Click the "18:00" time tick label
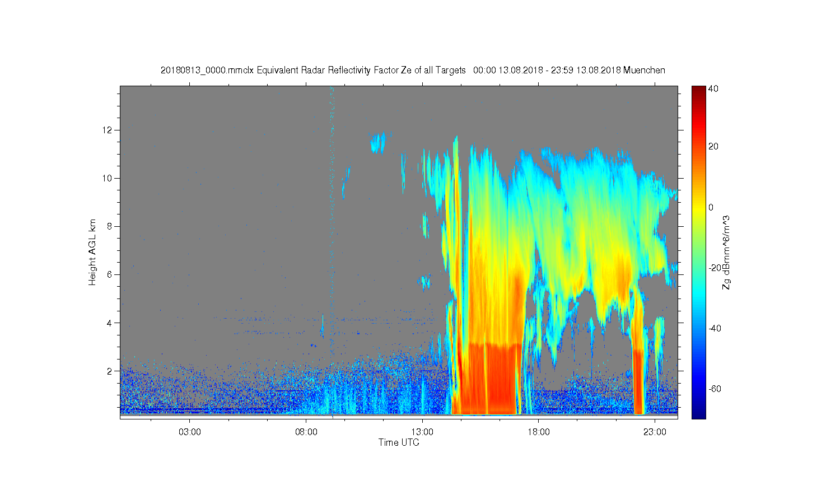This screenshot has height=504, width=840. point(539,432)
